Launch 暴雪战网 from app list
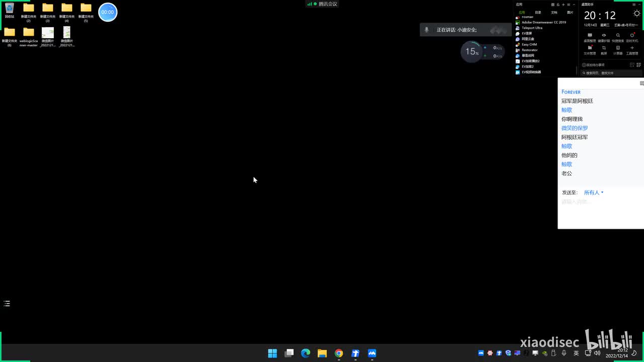This screenshot has height=362, width=644. coord(525,55)
